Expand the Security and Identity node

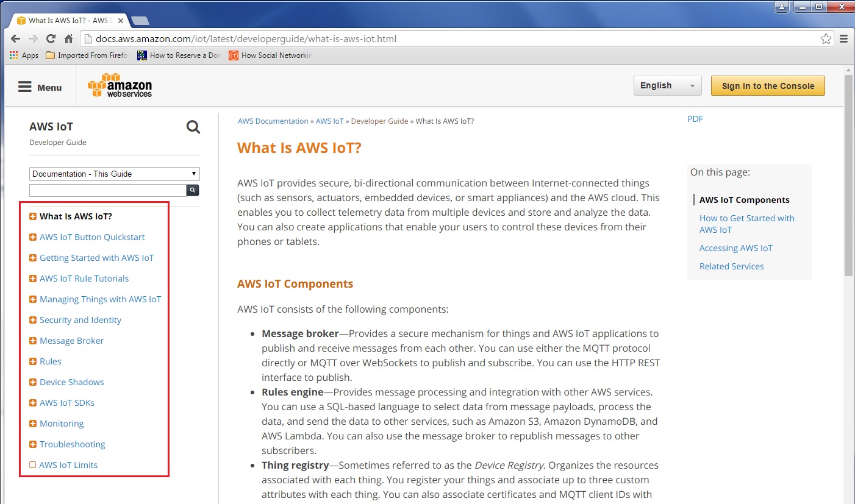[x=33, y=320]
